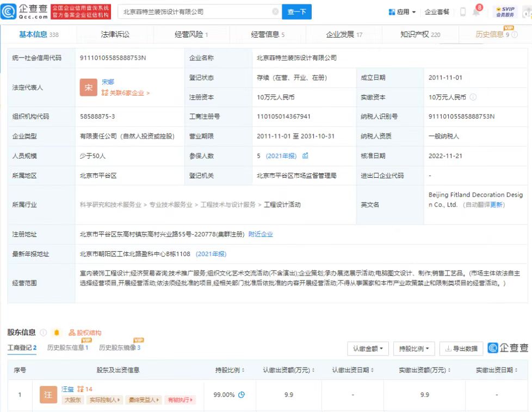This screenshot has width=532, height=412.
Task: Click the info icon beside 实缴资本 amount
Action: (473, 97)
